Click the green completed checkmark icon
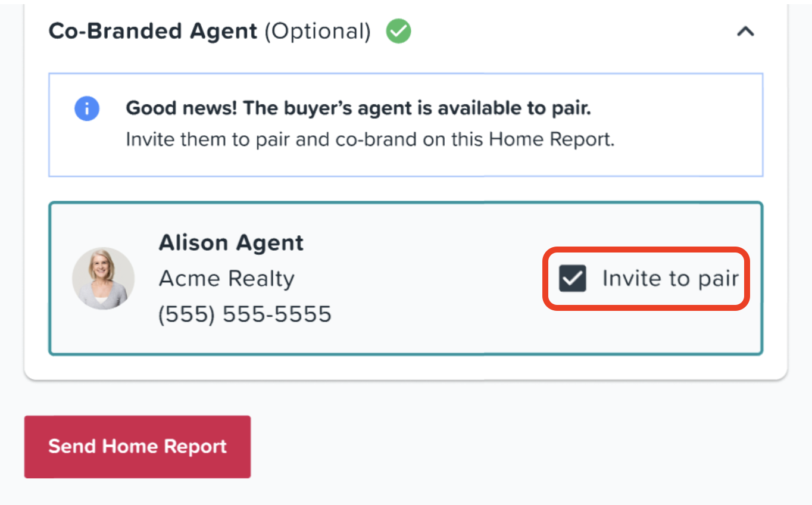Image resolution: width=812 pixels, height=505 pixels. pos(398,31)
